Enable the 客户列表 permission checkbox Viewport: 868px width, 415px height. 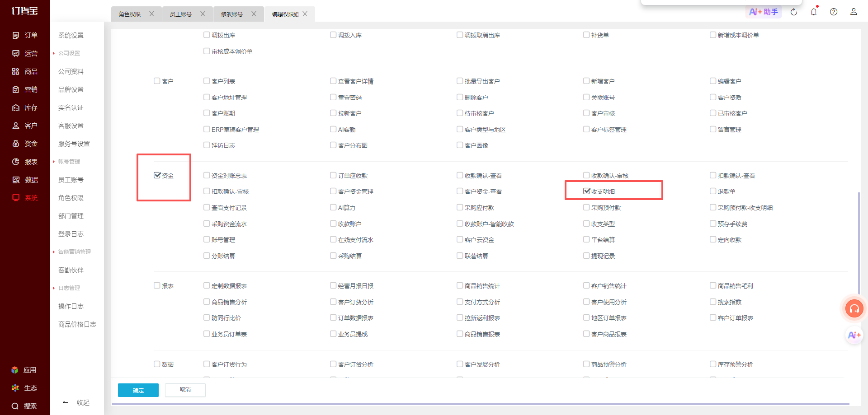pyautogui.click(x=207, y=81)
